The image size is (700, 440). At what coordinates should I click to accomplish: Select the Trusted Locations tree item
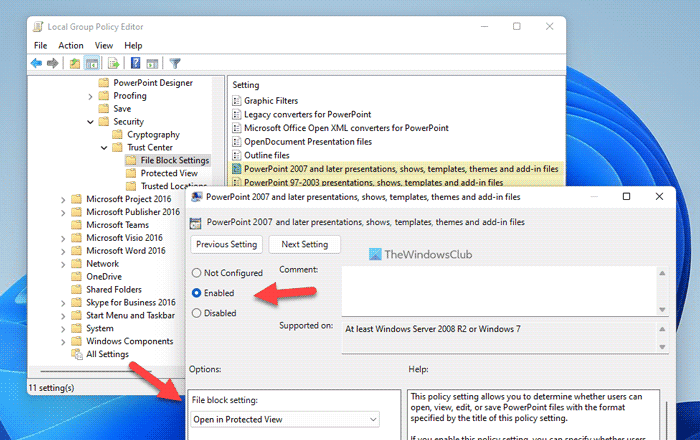coord(174,186)
